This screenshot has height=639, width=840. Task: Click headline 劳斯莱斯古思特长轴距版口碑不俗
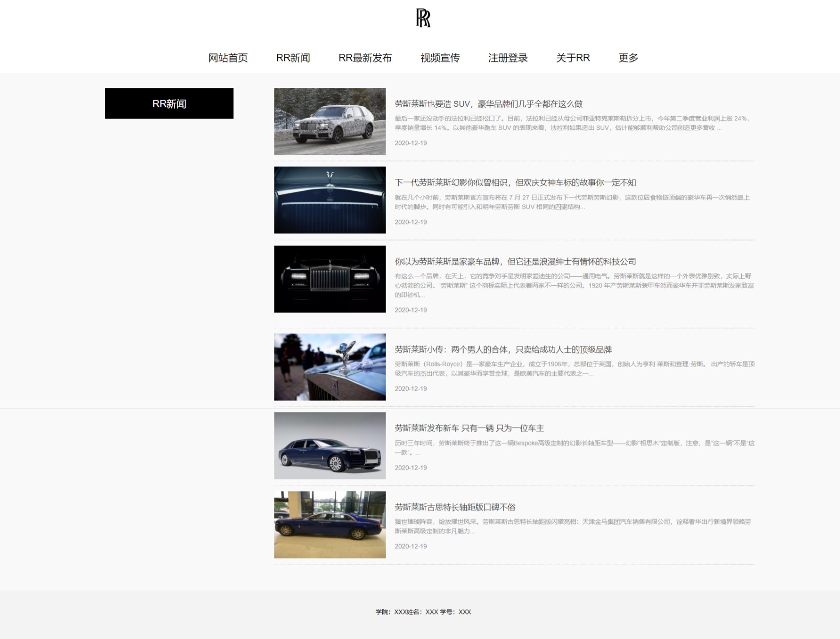[x=455, y=507]
